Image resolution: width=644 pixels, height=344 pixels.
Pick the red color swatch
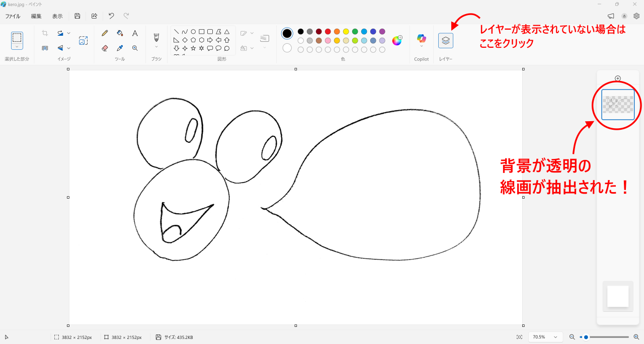coord(328,32)
